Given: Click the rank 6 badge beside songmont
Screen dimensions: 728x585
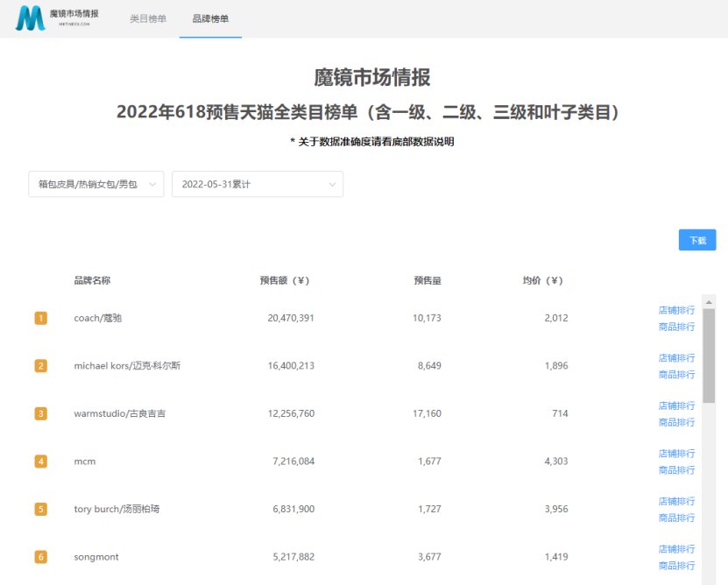Looking at the screenshot, I should (x=40, y=556).
